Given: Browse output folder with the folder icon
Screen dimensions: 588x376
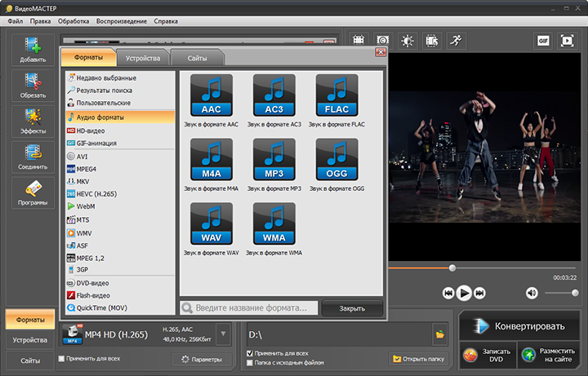Looking at the screenshot, I should [x=439, y=334].
